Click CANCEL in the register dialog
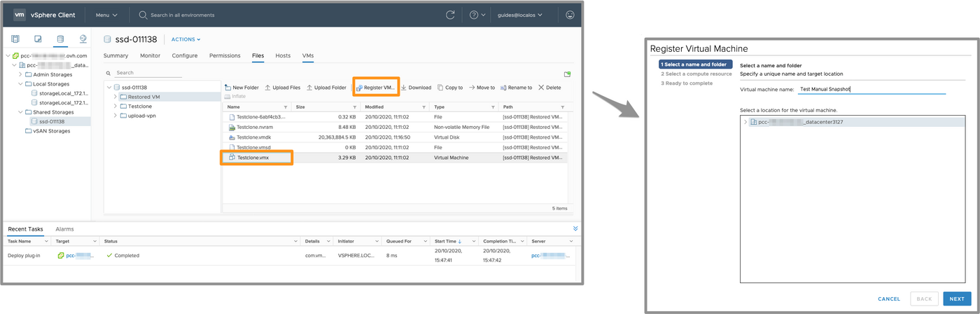 click(x=888, y=299)
